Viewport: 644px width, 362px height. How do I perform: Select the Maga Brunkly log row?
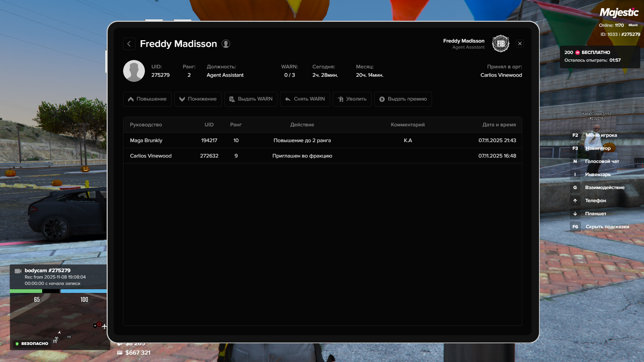pyautogui.click(x=322, y=140)
